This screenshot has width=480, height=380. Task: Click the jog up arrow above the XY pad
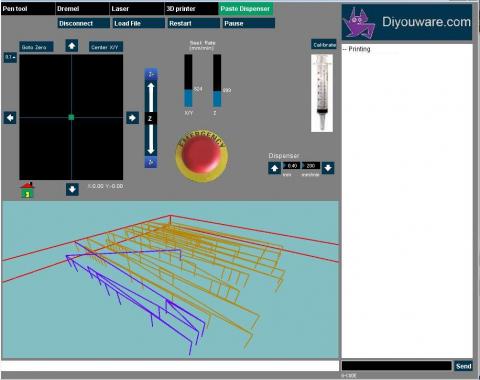pos(72,46)
